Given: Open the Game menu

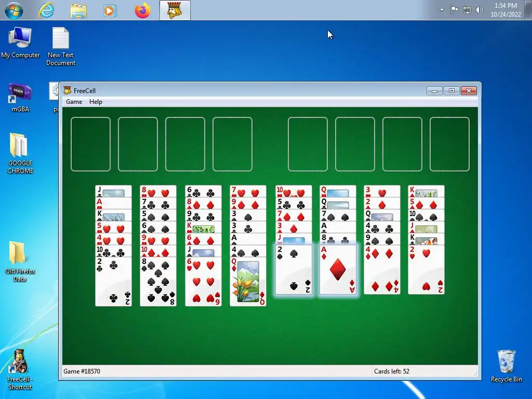Looking at the screenshot, I should (x=74, y=102).
